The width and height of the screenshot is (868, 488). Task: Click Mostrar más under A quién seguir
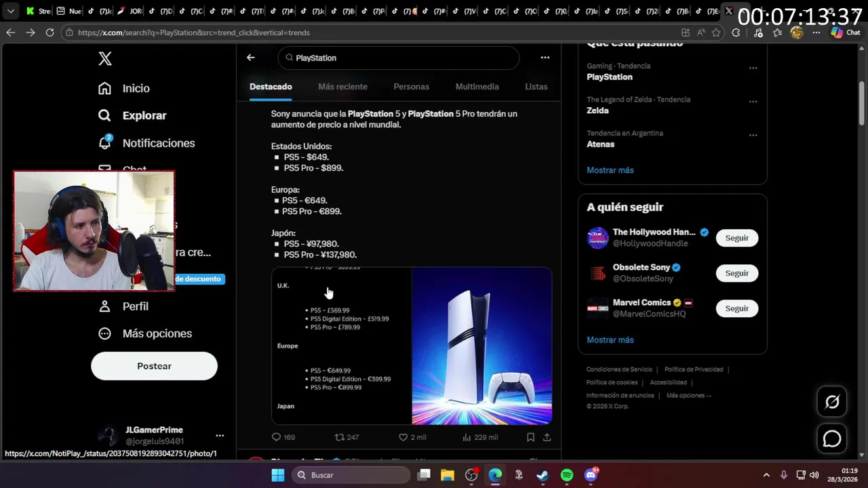click(610, 340)
